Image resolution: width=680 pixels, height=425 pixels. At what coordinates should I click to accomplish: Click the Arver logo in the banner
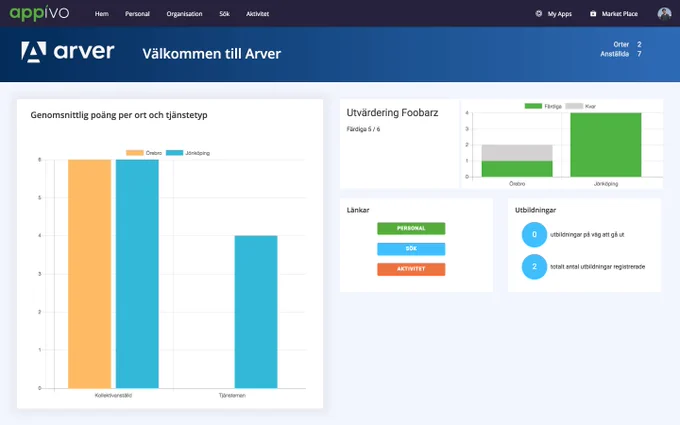coord(68,52)
